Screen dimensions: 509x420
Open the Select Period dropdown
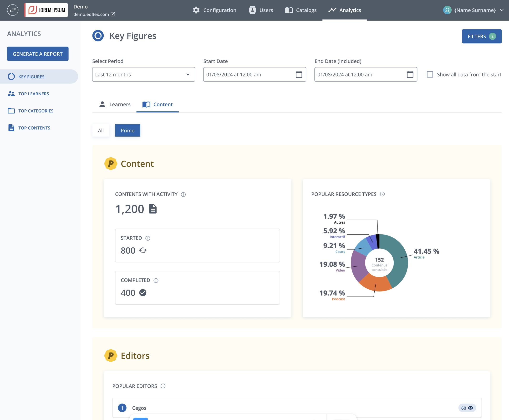point(143,75)
